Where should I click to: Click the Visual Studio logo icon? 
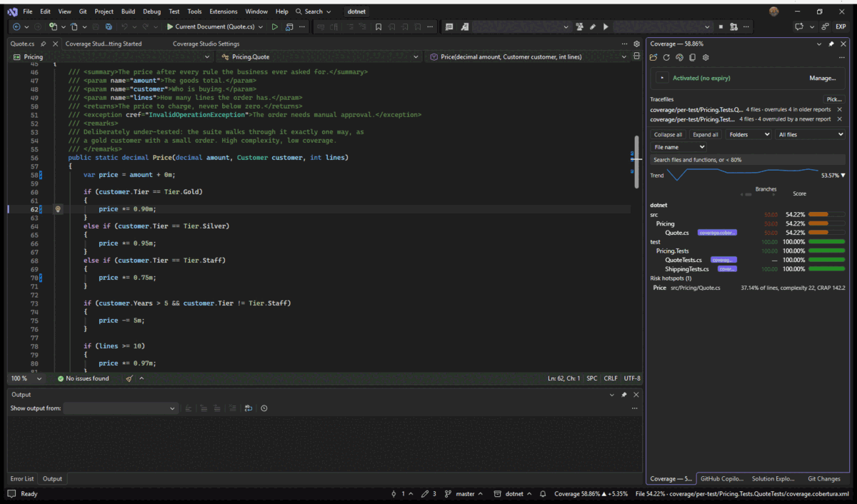(x=11, y=11)
